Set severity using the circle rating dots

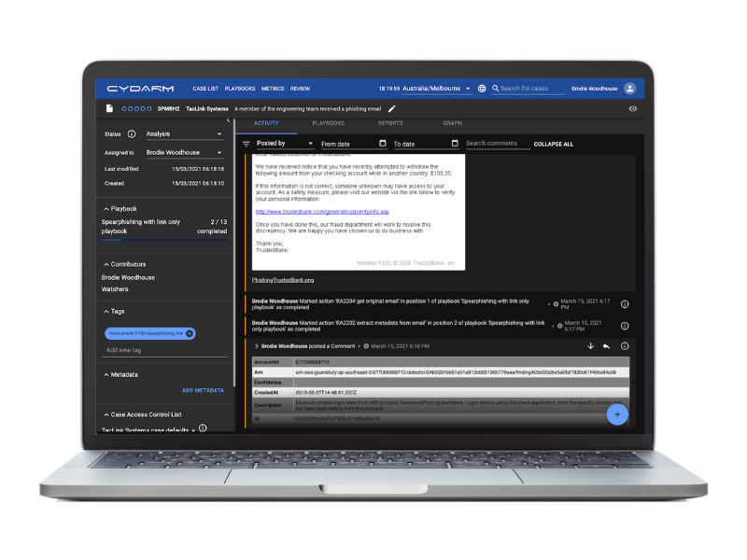coord(136,108)
